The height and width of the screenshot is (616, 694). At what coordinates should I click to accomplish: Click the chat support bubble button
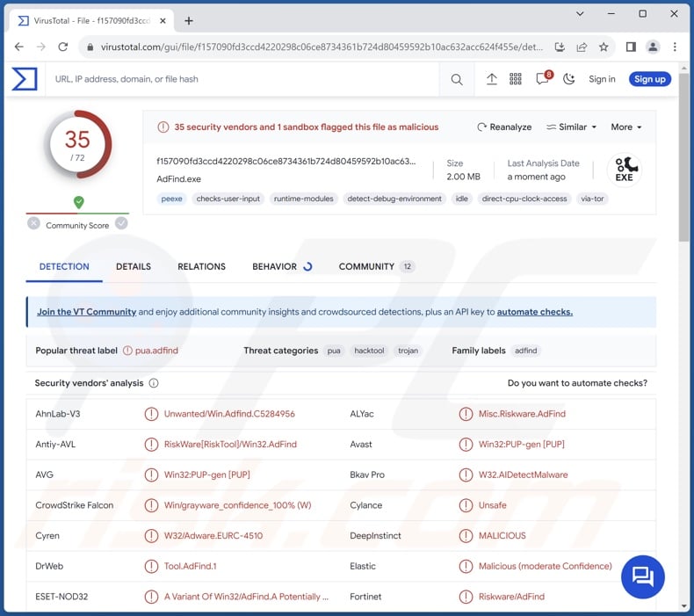point(643,576)
